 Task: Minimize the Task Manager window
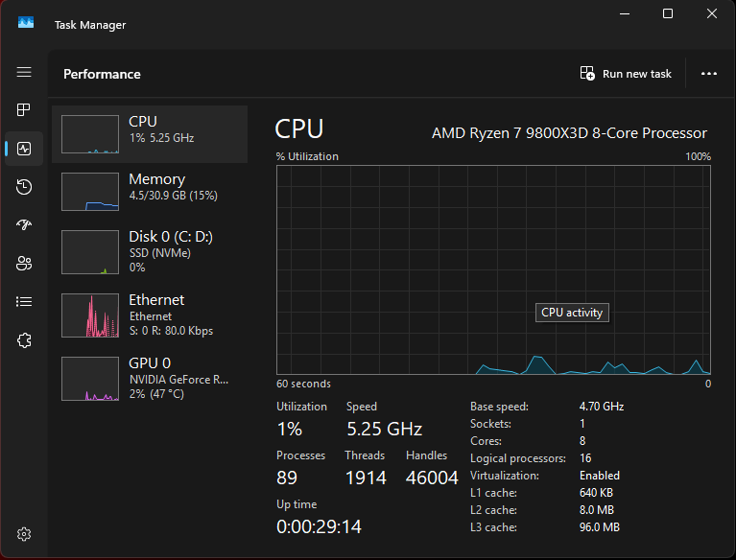(625, 14)
